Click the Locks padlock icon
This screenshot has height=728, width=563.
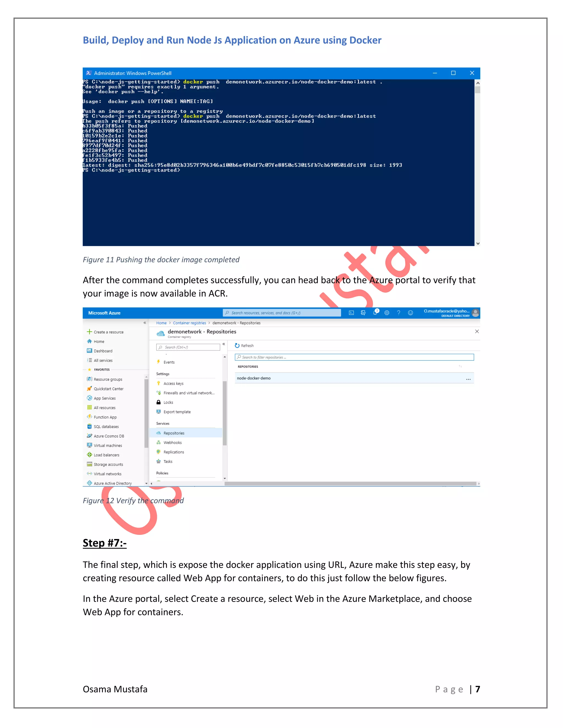(159, 402)
